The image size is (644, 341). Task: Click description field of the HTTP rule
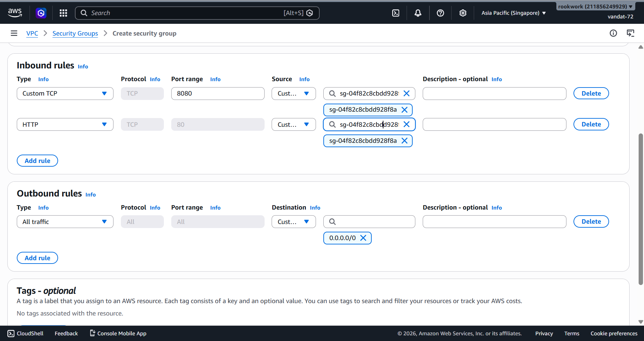pyautogui.click(x=494, y=124)
